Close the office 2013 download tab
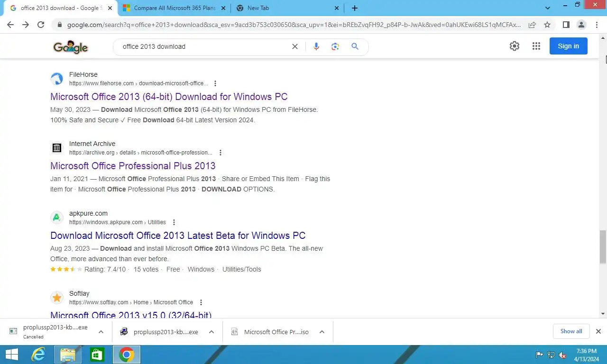This screenshot has width=607, height=364. point(110,8)
